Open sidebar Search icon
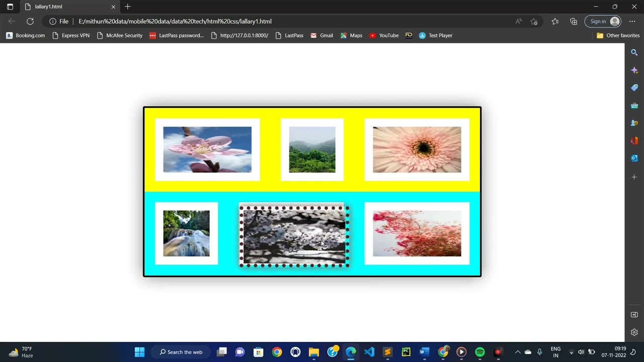 coord(634,52)
